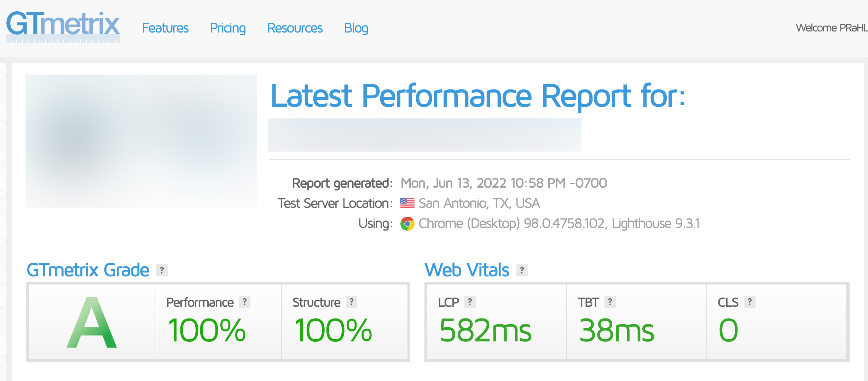Open the Features menu

(x=165, y=28)
